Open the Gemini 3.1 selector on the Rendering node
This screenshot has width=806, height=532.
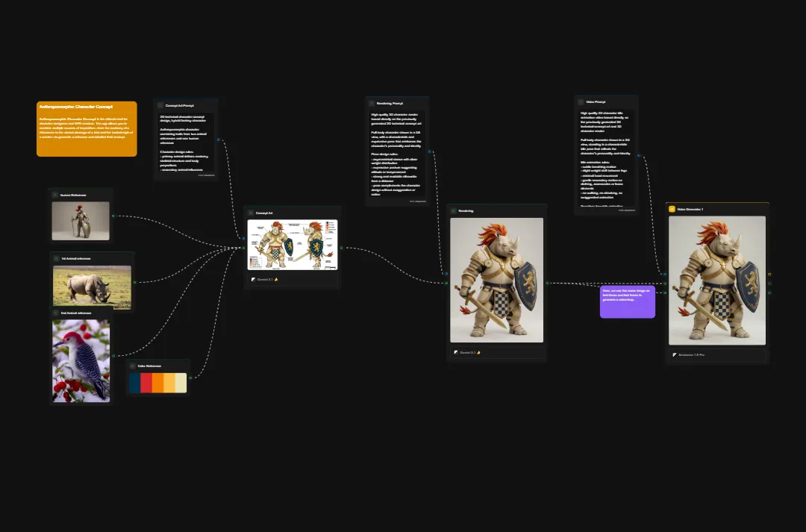pyautogui.click(x=470, y=351)
